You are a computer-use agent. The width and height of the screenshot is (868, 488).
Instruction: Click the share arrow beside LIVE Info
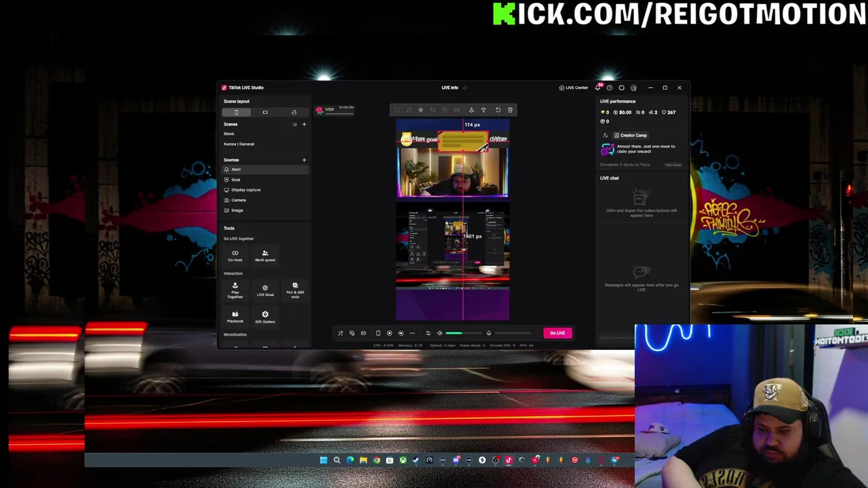(465, 87)
